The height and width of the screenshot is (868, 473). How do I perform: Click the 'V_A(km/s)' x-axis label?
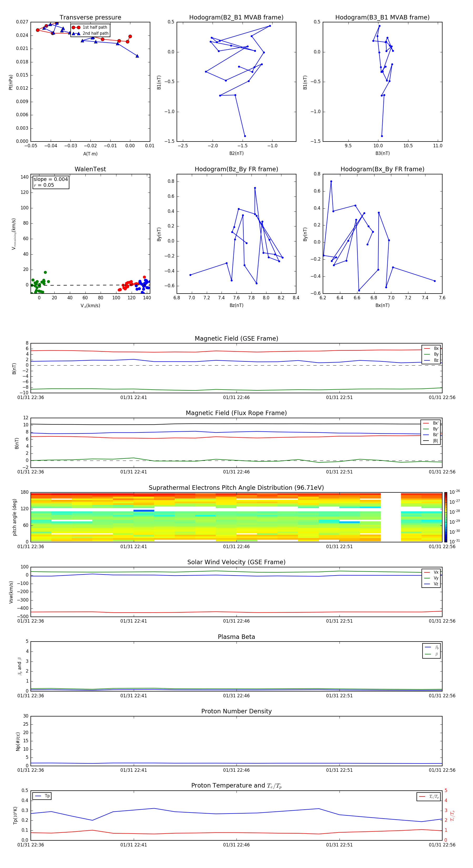click(90, 306)
